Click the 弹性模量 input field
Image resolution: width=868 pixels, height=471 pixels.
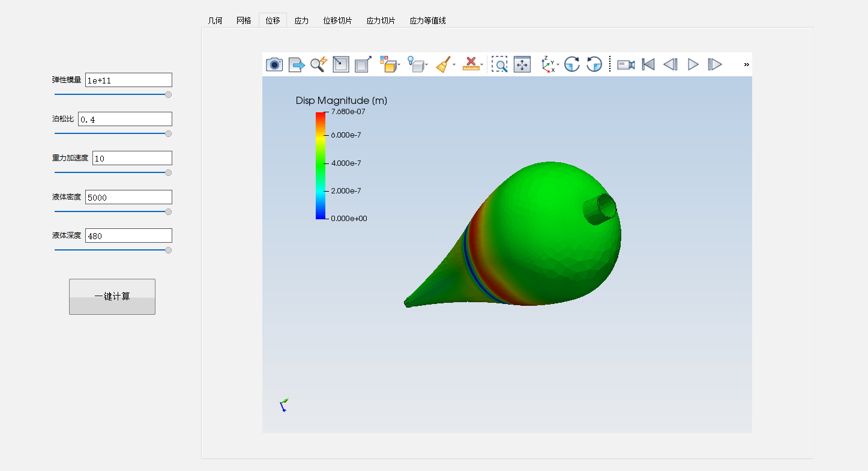[x=128, y=80]
